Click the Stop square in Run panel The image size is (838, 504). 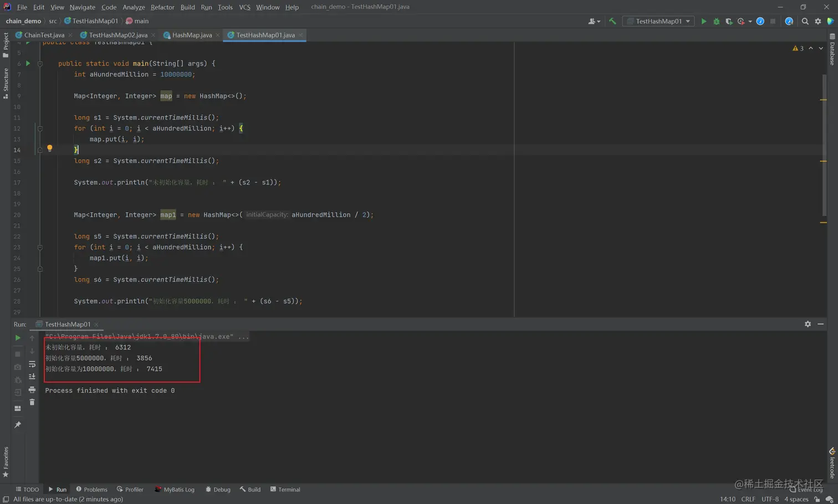coord(18,353)
